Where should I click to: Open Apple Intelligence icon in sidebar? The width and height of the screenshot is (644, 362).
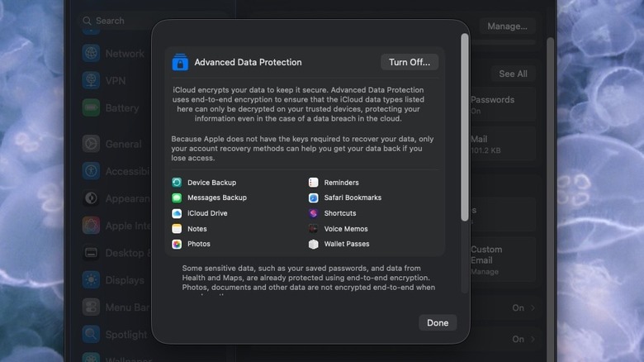(91, 226)
